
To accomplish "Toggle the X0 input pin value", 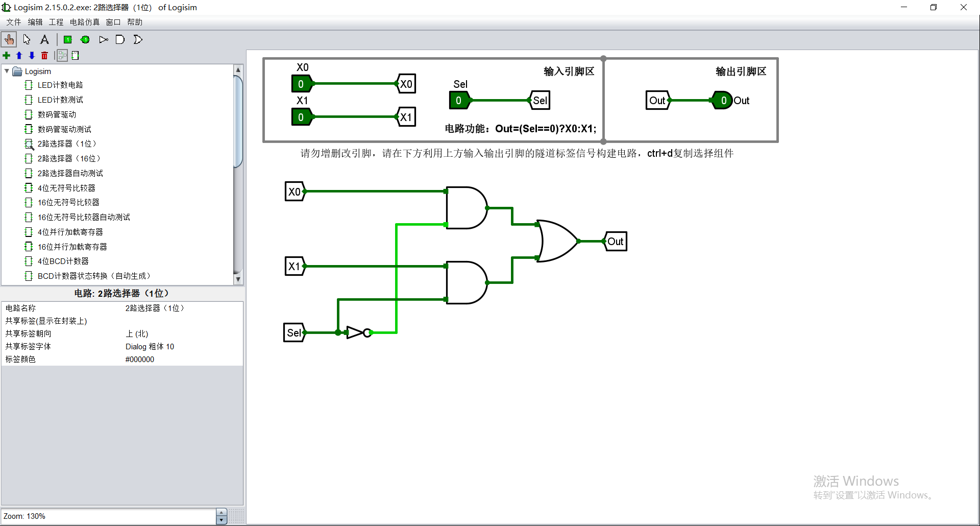I will (x=301, y=84).
